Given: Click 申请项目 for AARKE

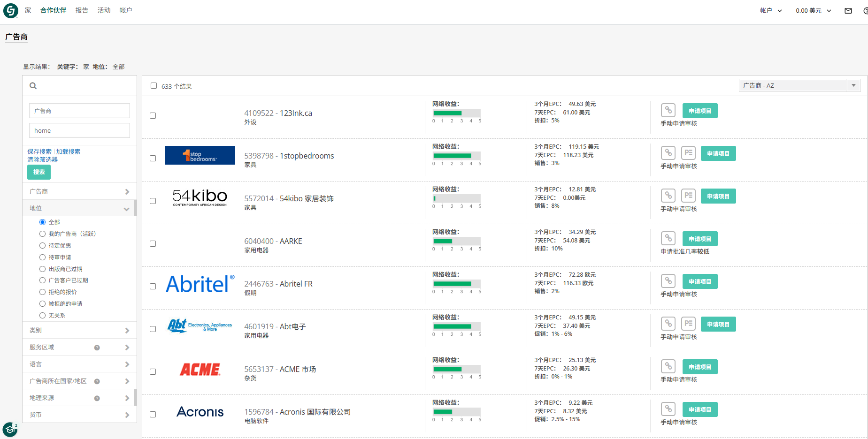Looking at the screenshot, I should (700, 239).
